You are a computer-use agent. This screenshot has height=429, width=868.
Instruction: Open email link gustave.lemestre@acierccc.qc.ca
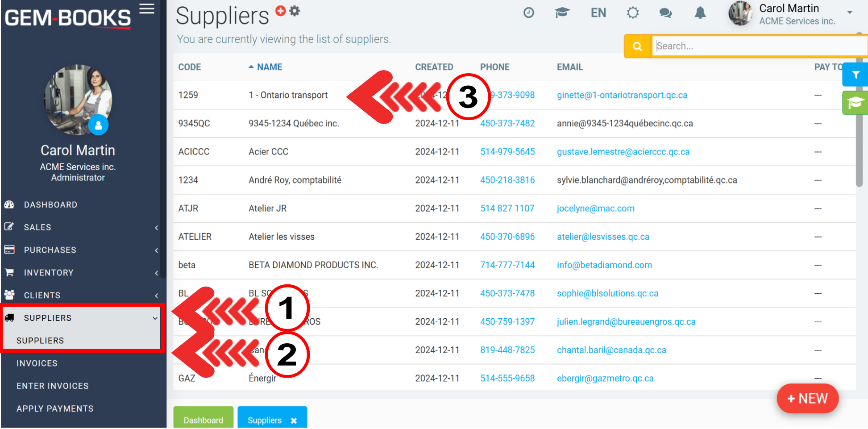pos(623,152)
